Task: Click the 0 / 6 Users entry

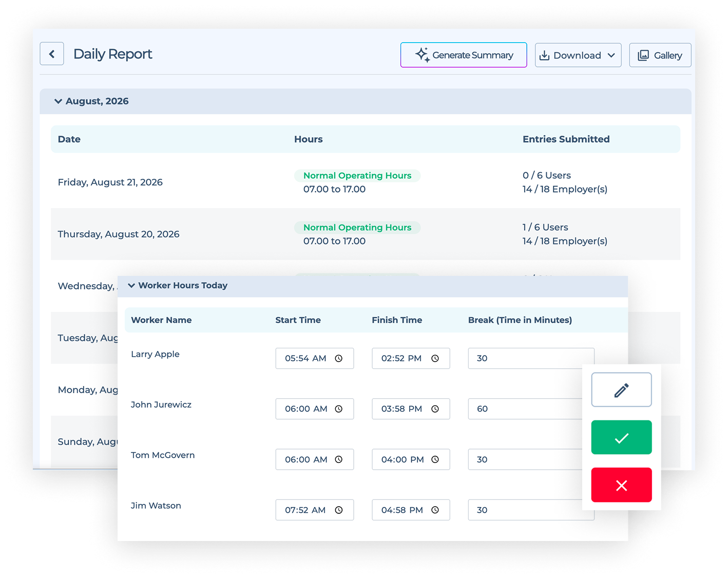Action: (x=547, y=176)
